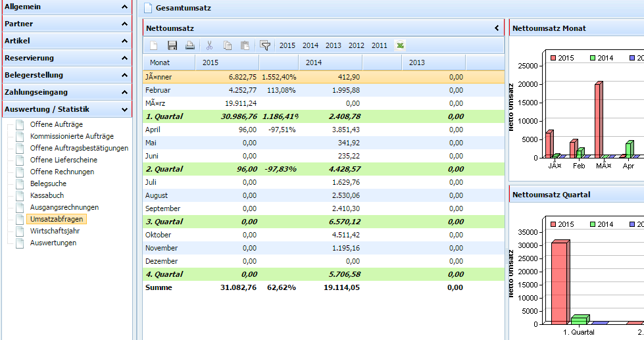Show year 2015 in toolbar
The width and height of the screenshot is (644, 340).
click(287, 45)
